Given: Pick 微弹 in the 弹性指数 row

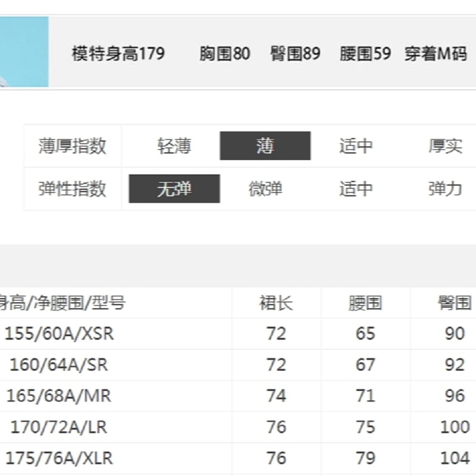Looking at the screenshot, I should click(x=265, y=189).
